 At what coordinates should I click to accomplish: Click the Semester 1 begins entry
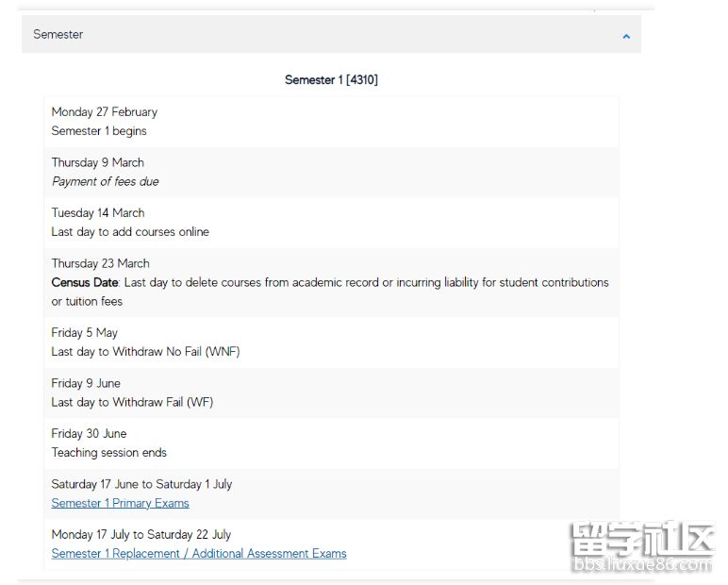click(x=99, y=131)
